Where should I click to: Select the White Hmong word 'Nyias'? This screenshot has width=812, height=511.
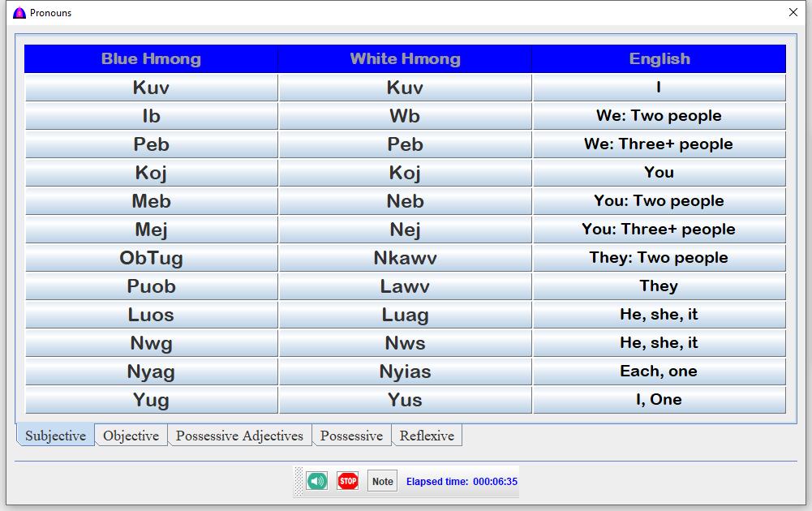click(x=405, y=371)
